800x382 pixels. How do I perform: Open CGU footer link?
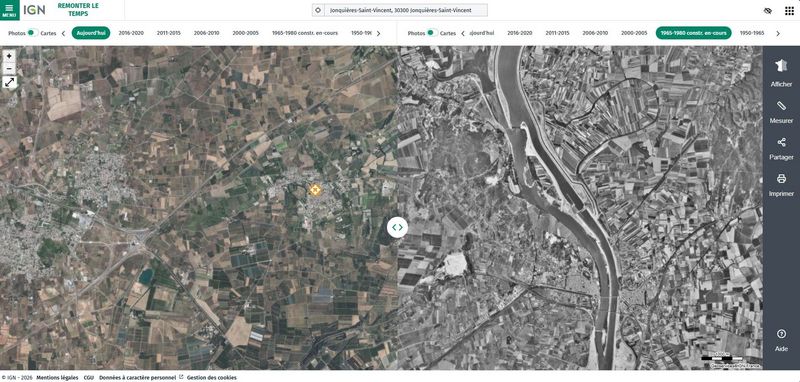click(x=88, y=378)
